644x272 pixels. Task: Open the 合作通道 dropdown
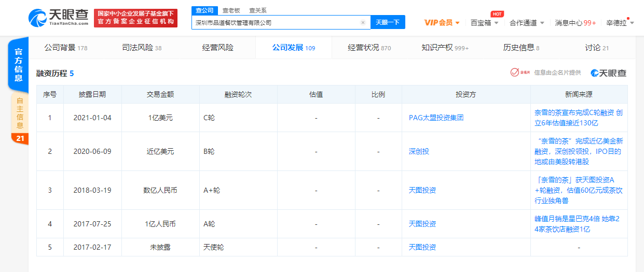527,22
